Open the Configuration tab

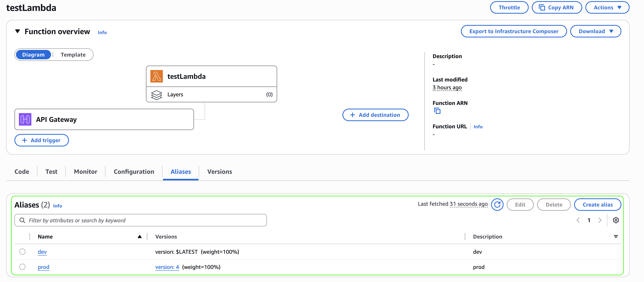134,172
